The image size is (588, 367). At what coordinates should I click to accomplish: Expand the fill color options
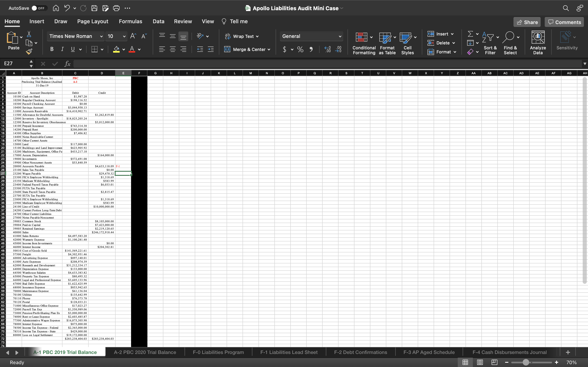tap(124, 50)
